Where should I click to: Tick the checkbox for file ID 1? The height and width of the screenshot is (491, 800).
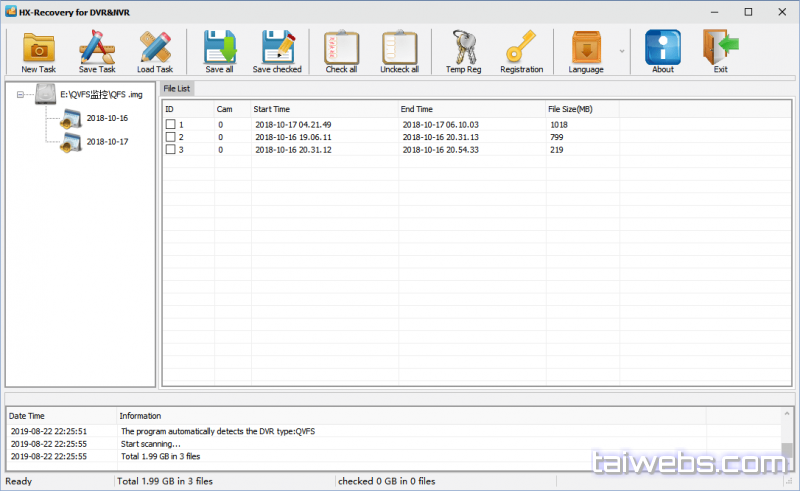coord(170,125)
